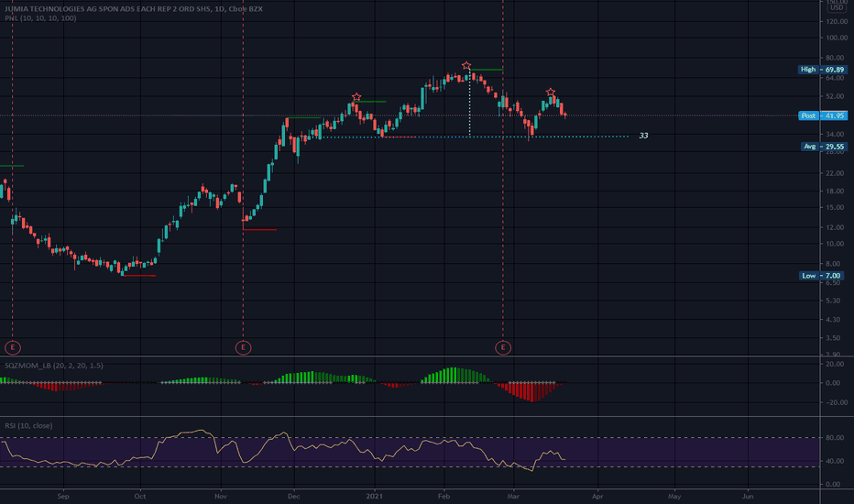The width and height of the screenshot is (854, 504).
Task: Click the JUMIA TECHNOLOGIES symbol title
Action: point(134,9)
